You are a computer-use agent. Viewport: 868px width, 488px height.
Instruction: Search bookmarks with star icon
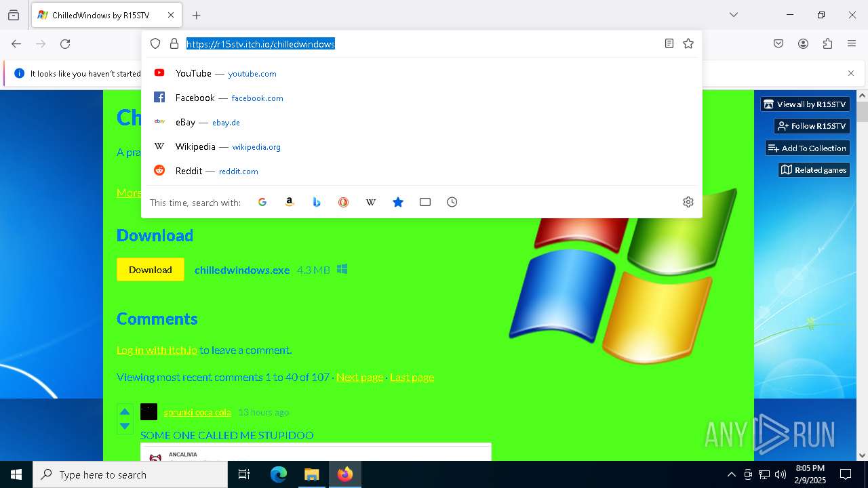tap(398, 202)
